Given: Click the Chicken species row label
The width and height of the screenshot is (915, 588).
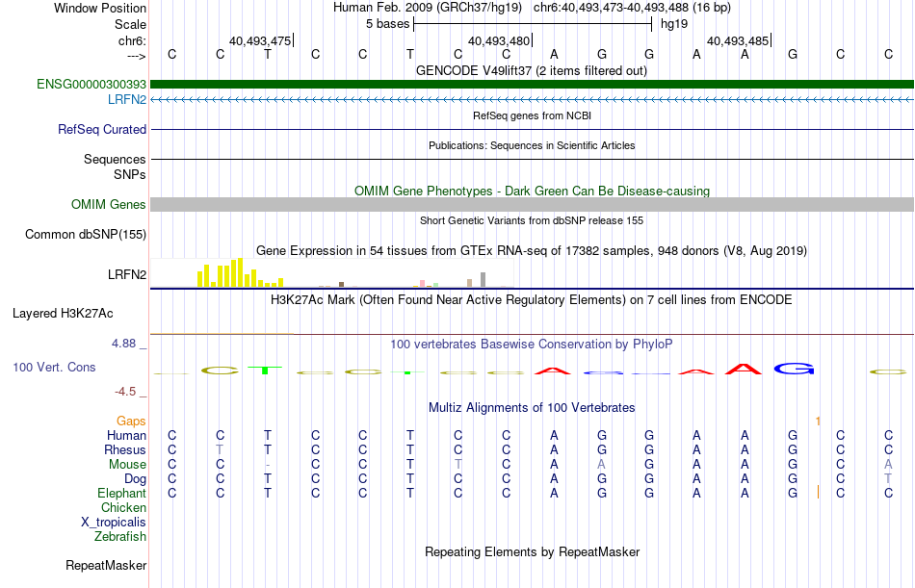Looking at the screenshot, I should (x=123, y=507).
